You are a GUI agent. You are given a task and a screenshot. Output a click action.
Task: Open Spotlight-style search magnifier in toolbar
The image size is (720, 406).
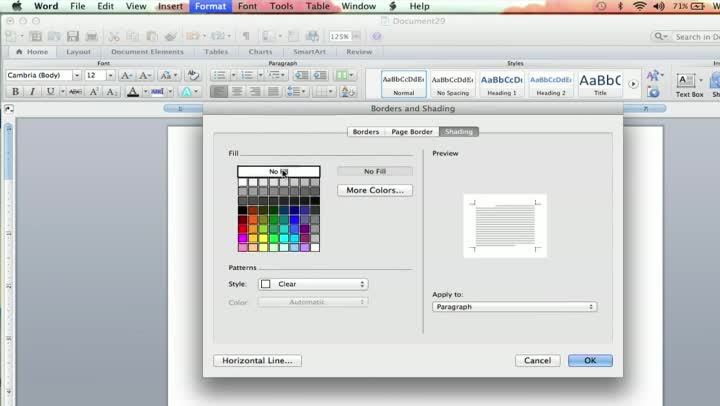click(x=660, y=36)
